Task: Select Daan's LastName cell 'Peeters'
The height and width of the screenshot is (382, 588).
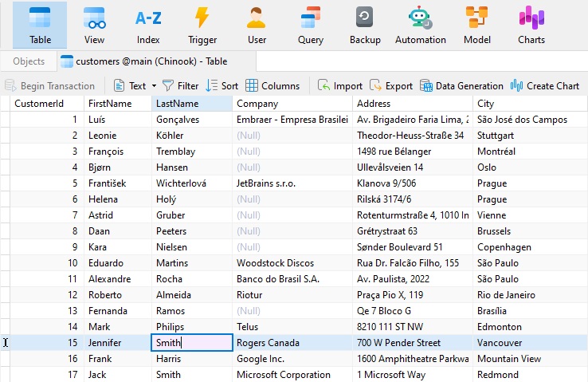Action: pyautogui.click(x=192, y=231)
